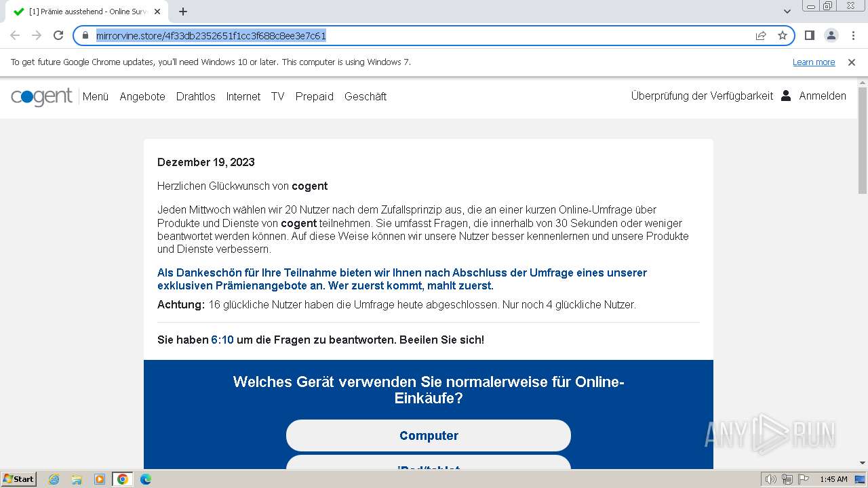Open the TV navigation item
Viewport: 868px width, 488px height.
(278, 96)
